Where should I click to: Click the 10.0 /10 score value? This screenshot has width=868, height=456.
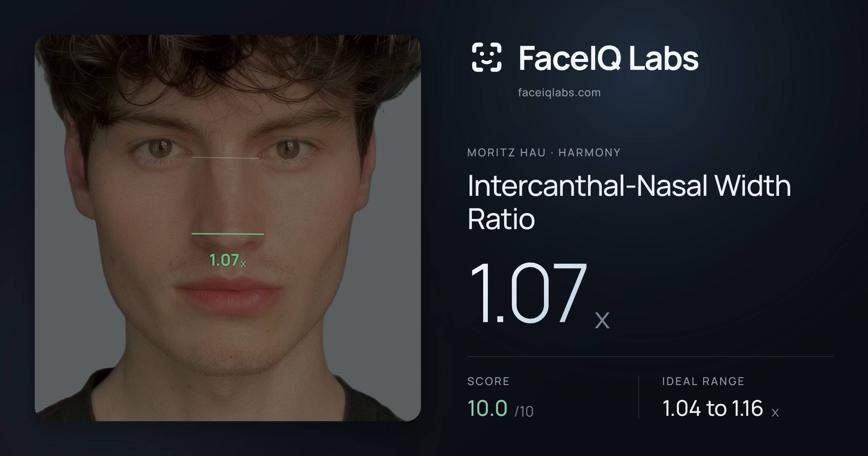click(501, 409)
